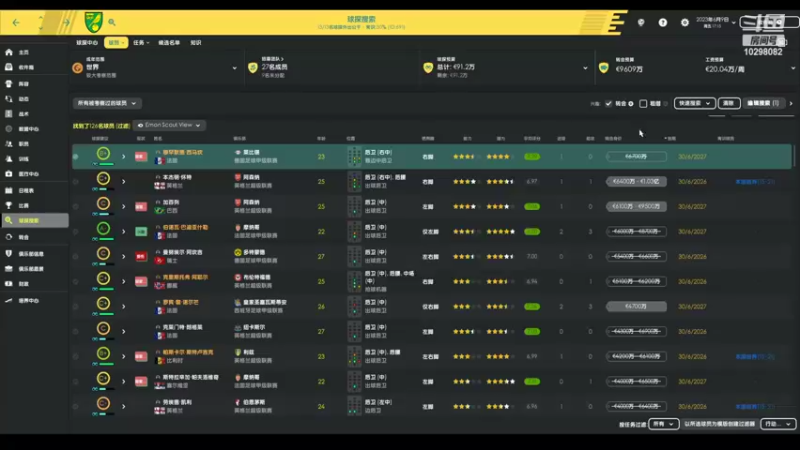Open the gear settings icon

(685, 22)
